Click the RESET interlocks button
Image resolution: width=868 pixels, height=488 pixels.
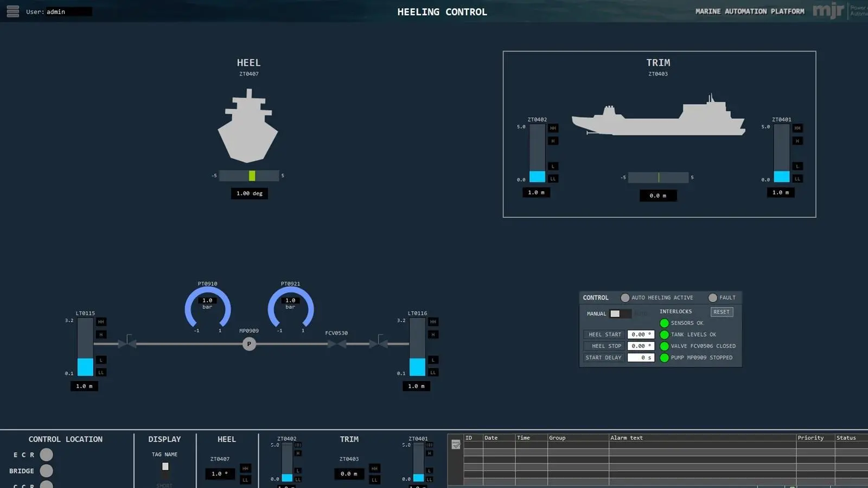(722, 312)
